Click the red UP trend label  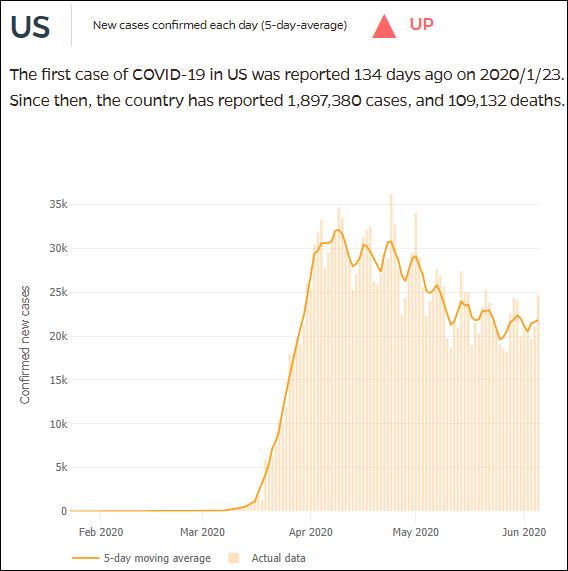coord(422,24)
